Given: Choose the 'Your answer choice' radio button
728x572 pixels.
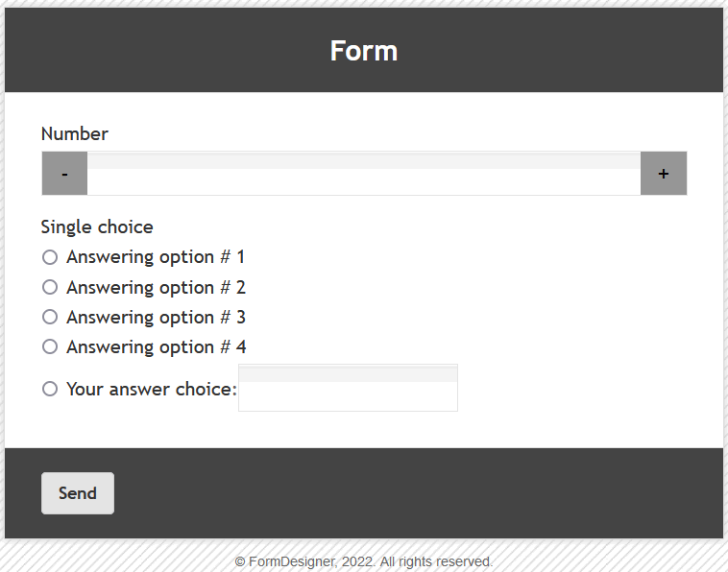Looking at the screenshot, I should [x=50, y=389].
